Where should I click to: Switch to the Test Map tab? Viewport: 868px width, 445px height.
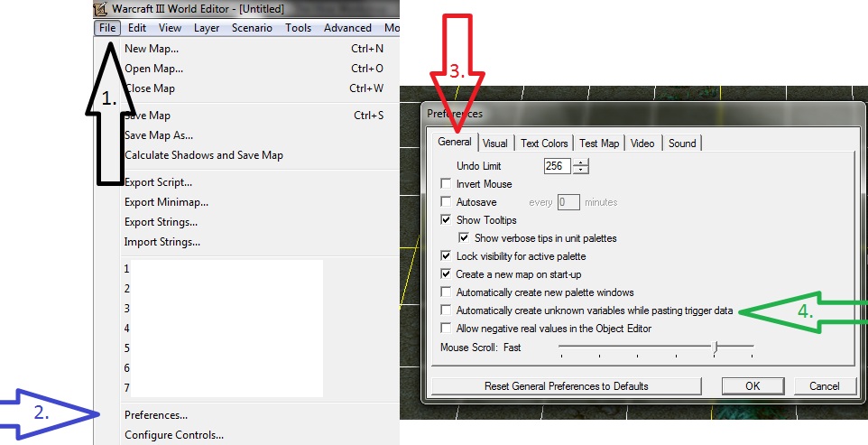[x=599, y=144]
